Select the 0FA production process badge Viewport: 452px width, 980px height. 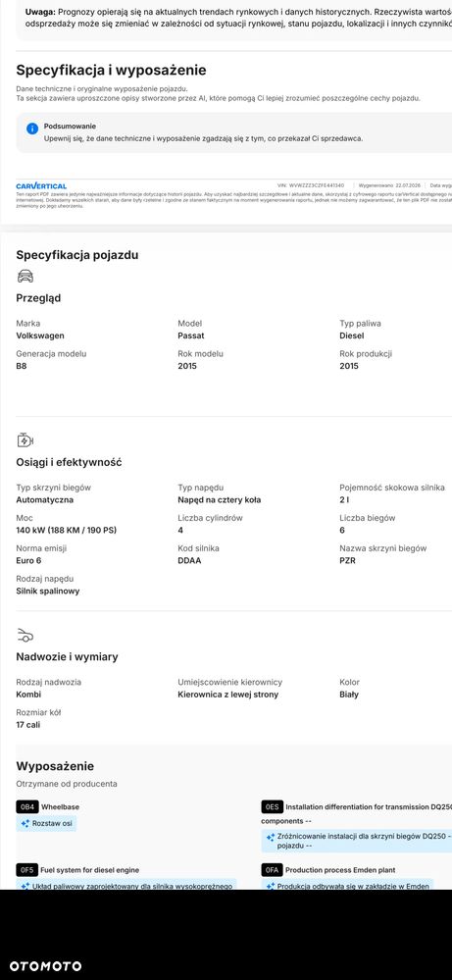(x=272, y=869)
